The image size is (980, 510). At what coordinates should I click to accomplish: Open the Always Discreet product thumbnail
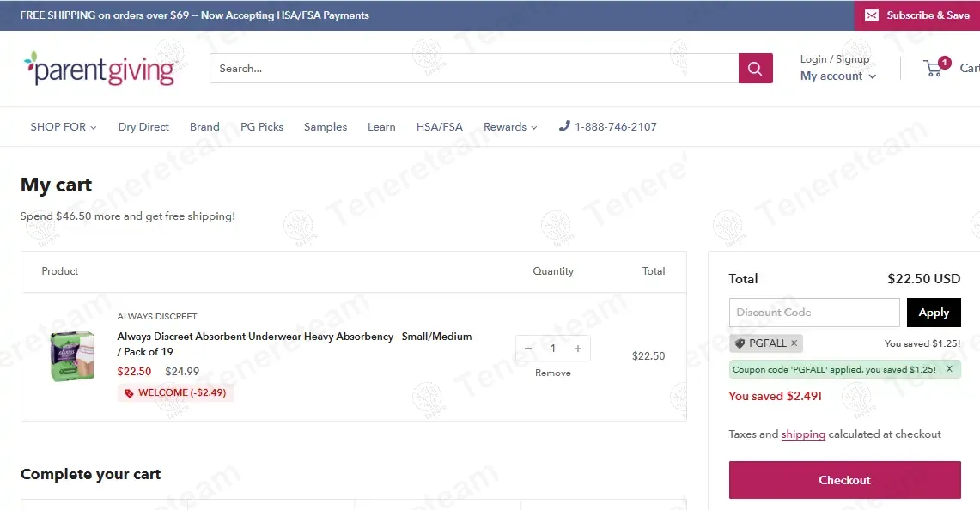[72, 356]
